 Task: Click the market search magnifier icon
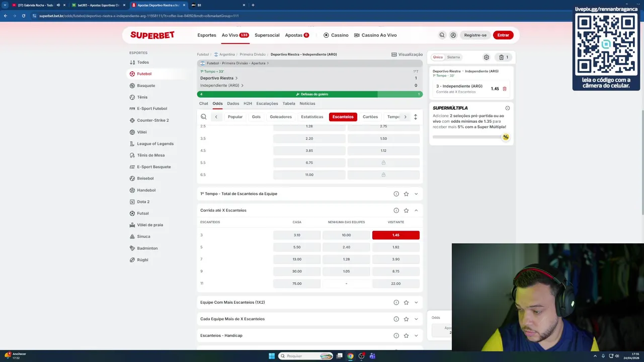[204, 117]
